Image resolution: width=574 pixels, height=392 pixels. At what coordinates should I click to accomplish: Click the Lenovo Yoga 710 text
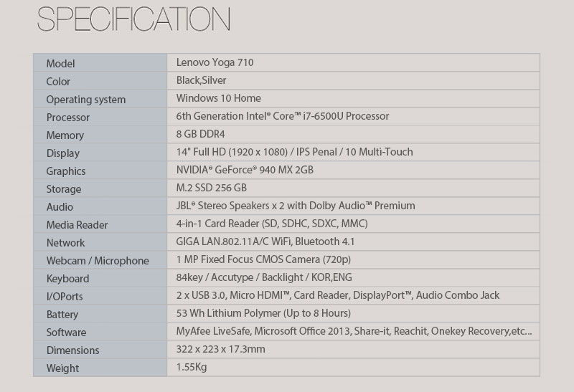coord(215,62)
